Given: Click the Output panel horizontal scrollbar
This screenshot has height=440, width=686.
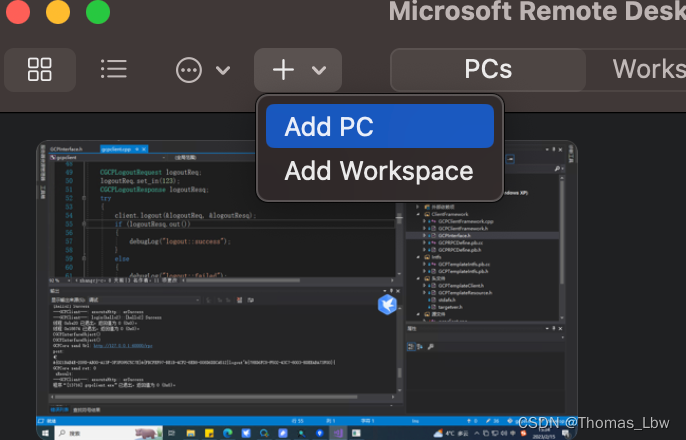Looking at the screenshot, I should [x=206, y=397].
